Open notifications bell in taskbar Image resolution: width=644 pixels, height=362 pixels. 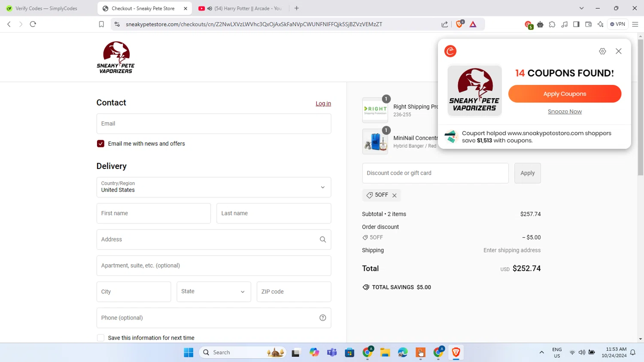pyautogui.click(x=633, y=353)
